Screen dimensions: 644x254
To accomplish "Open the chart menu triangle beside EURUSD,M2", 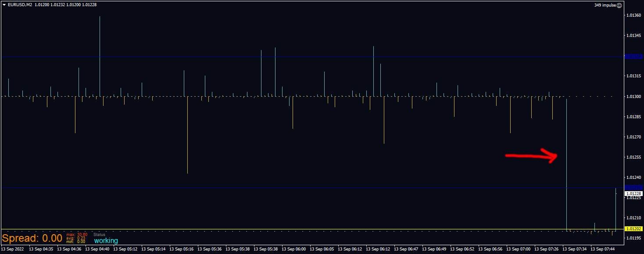I will pos(4,5).
